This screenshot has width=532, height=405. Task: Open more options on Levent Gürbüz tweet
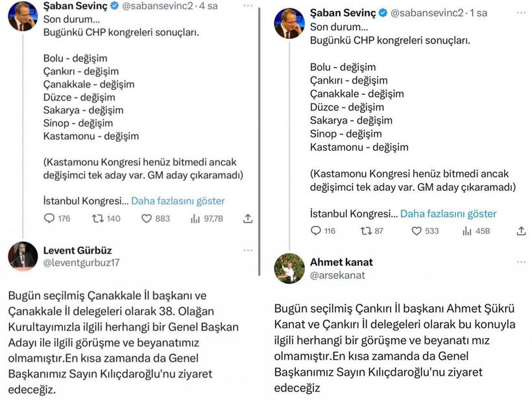click(248, 250)
